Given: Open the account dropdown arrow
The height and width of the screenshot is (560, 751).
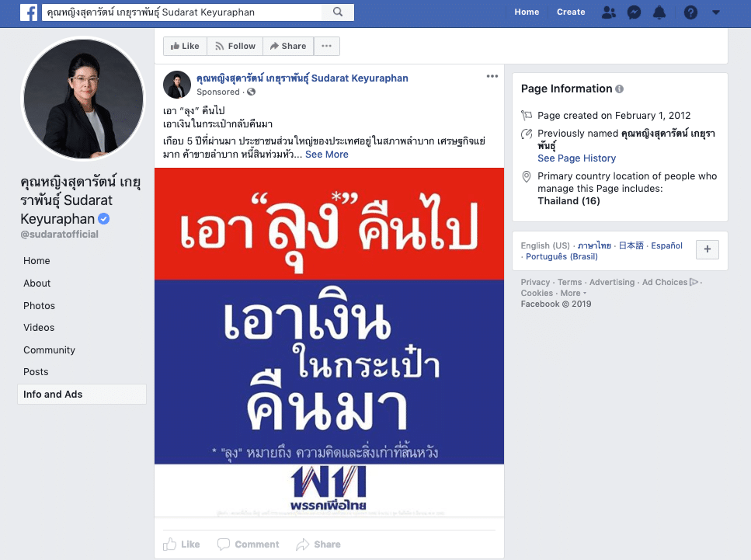Looking at the screenshot, I should 715,12.
